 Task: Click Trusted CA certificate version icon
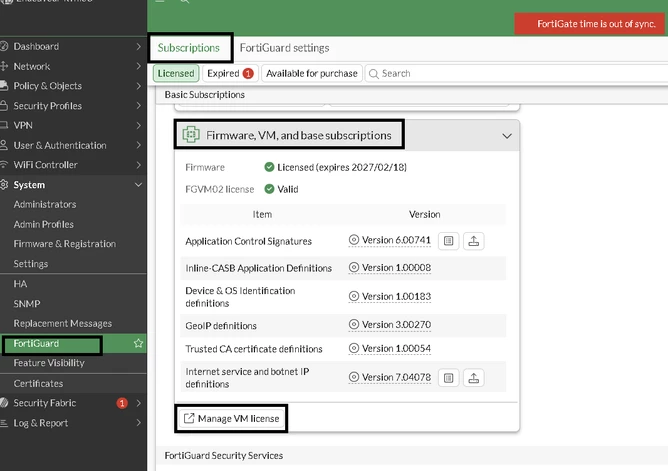point(354,348)
